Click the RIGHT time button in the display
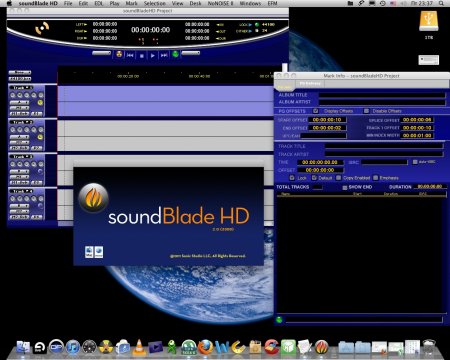 coord(81,31)
